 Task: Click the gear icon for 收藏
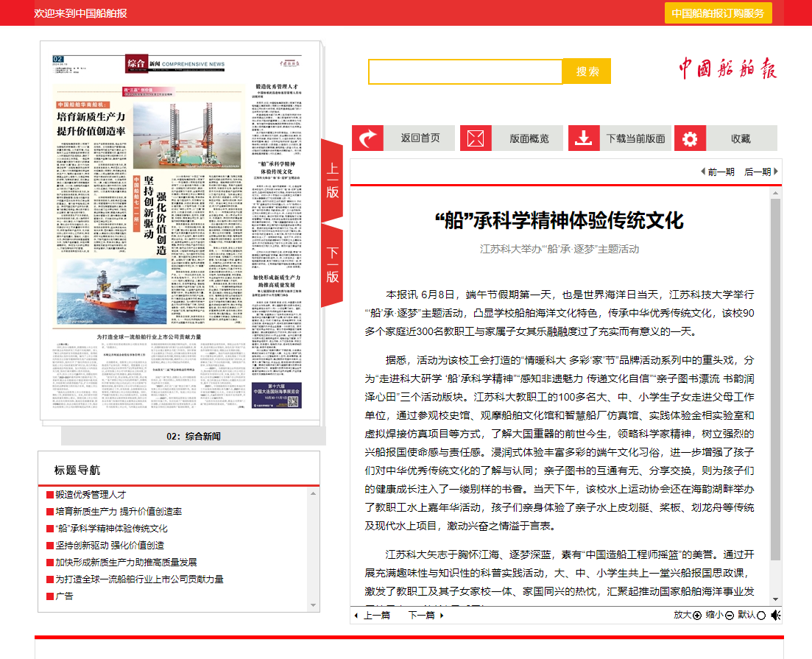point(690,138)
